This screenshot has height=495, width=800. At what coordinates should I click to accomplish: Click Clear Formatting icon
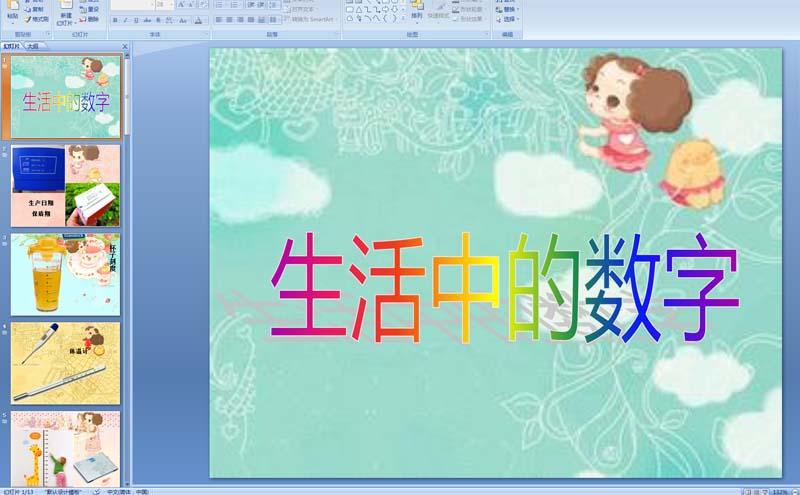point(203,5)
